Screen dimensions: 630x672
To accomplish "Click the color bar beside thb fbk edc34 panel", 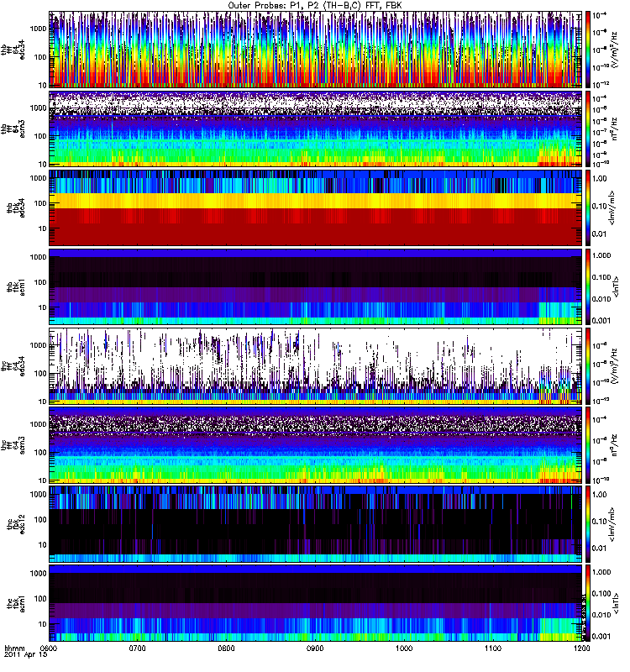I will click(588, 207).
